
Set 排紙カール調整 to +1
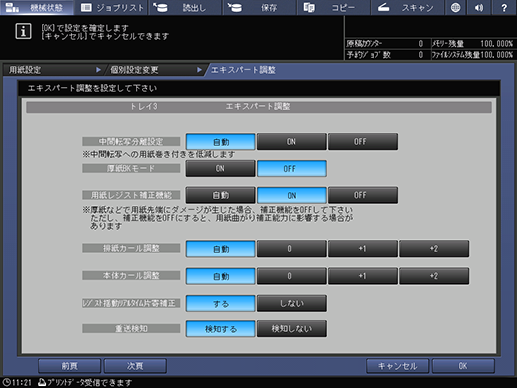point(363,249)
